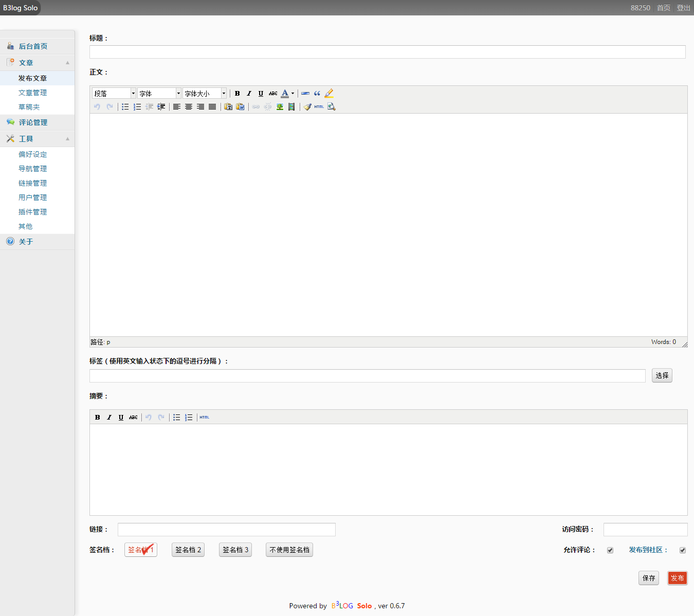Image resolution: width=694 pixels, height=616 pixels.
Task: Click the red 发布 publish button
Action: point(677,578)
